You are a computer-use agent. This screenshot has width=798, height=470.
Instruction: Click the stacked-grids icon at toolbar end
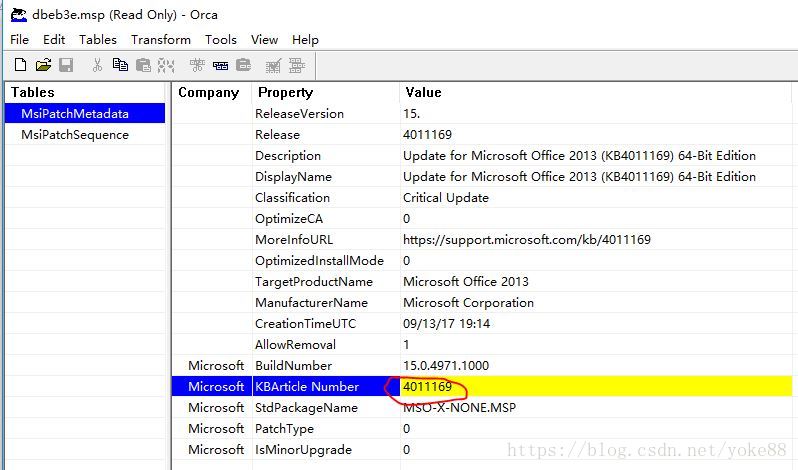(x=297, y=65)
